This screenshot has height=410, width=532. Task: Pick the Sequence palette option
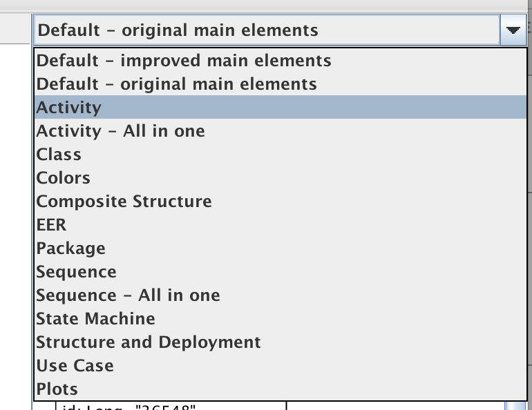281,271
